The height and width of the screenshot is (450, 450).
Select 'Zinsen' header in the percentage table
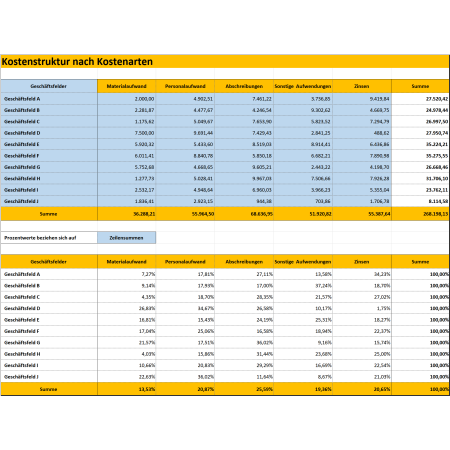pos(362,262)
